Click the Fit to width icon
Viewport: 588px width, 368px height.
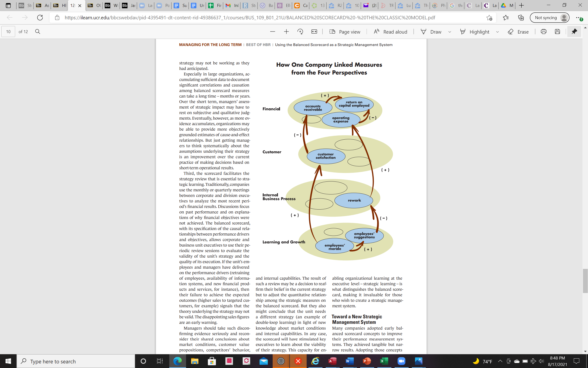(x=314, y=32)
